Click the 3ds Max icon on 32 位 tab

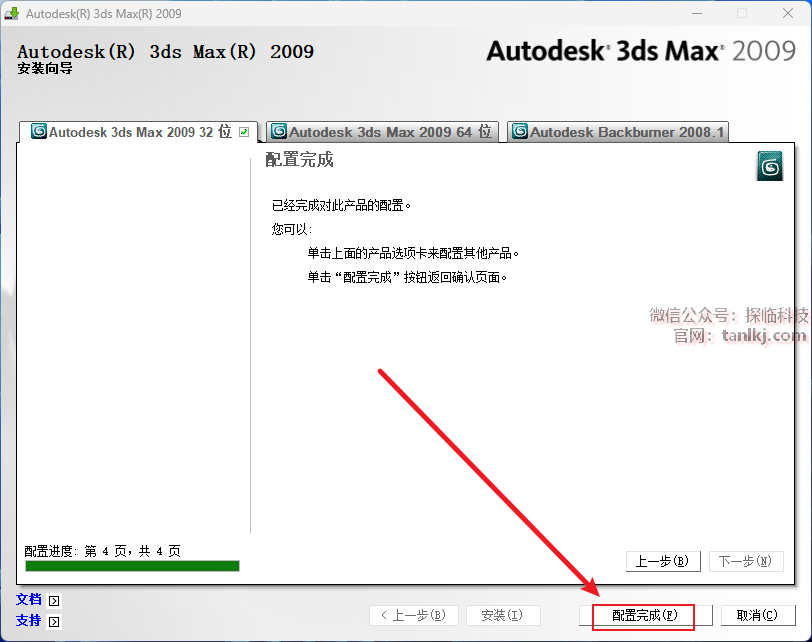[x=39, y=131]
